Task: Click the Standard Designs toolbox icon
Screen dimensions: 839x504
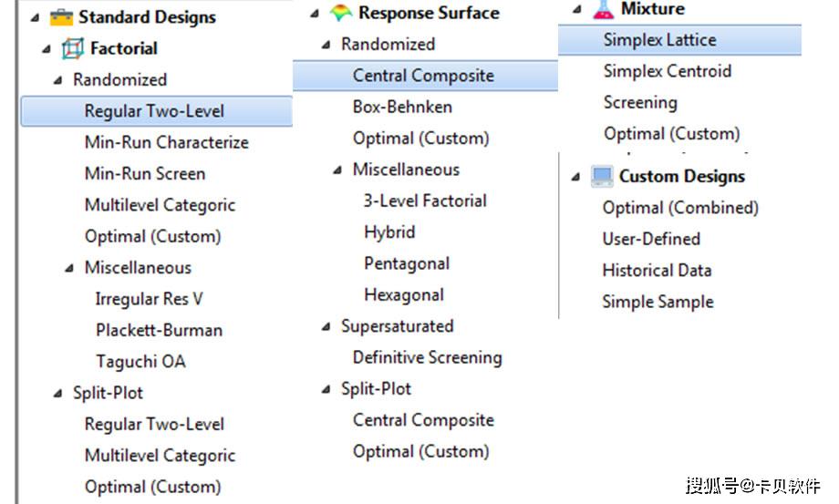Action: coord(61,17)
